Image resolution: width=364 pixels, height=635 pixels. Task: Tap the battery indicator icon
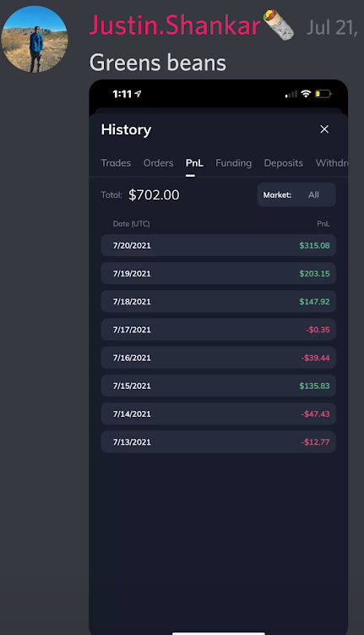(x=323, y=94)
